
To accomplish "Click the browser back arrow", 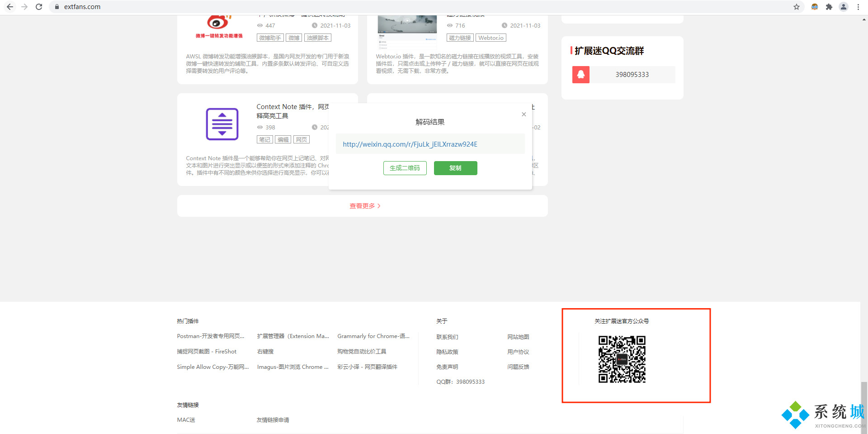I will pyautogui.click(x=10, y=7).
